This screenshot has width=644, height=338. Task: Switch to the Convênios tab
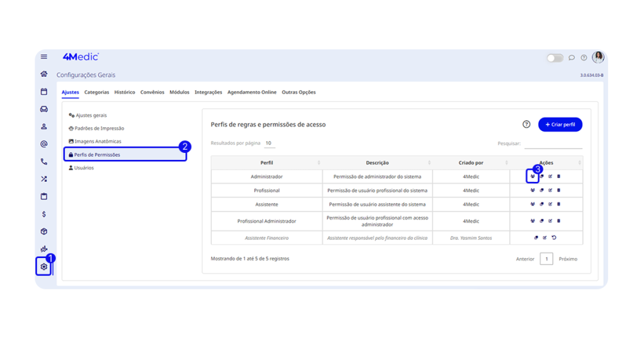[152, 93]
